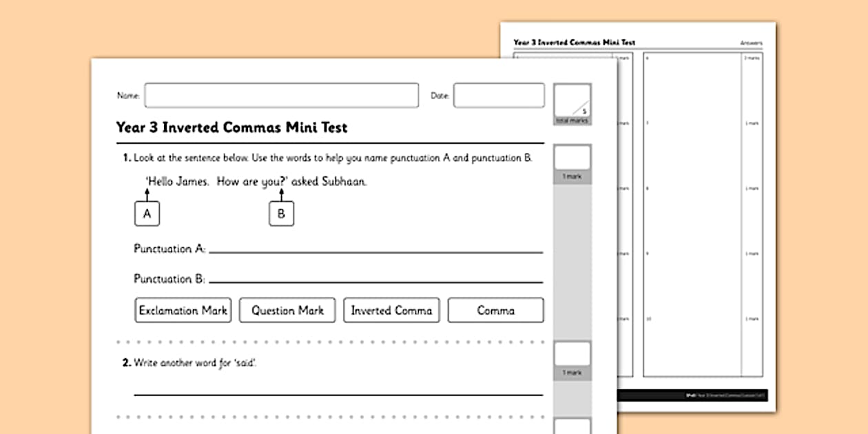This screenshot has width=868, height=434.
Task: Select answer row 7 on answers sheet
Action: point(692,124)
